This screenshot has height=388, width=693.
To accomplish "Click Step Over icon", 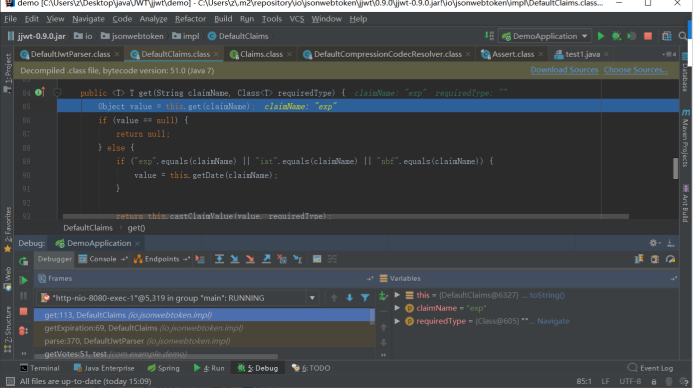I will 219,259.
